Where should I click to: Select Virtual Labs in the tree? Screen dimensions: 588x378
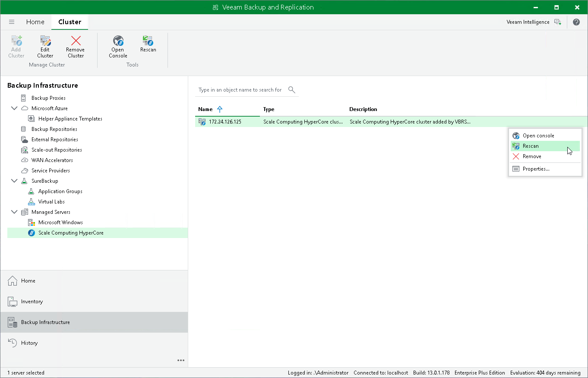(51, 202)
